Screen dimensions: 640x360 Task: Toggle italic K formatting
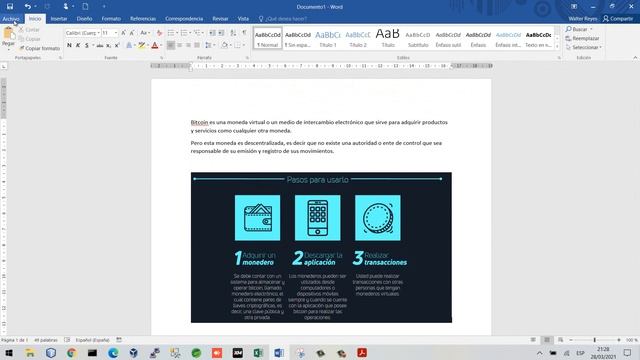tap(78, 45)
